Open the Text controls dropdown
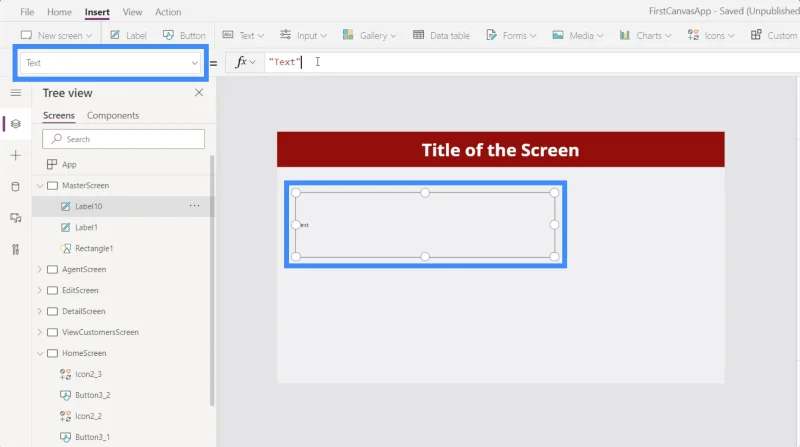800x447 pixels. coord(243,35)
